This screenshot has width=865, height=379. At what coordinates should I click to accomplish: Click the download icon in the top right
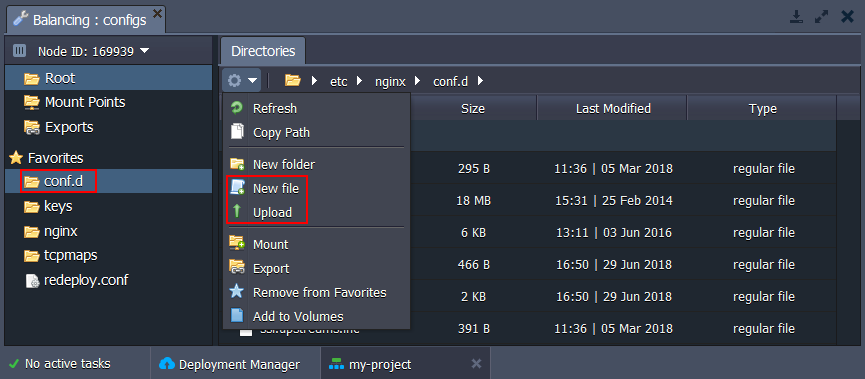point(796,17)
